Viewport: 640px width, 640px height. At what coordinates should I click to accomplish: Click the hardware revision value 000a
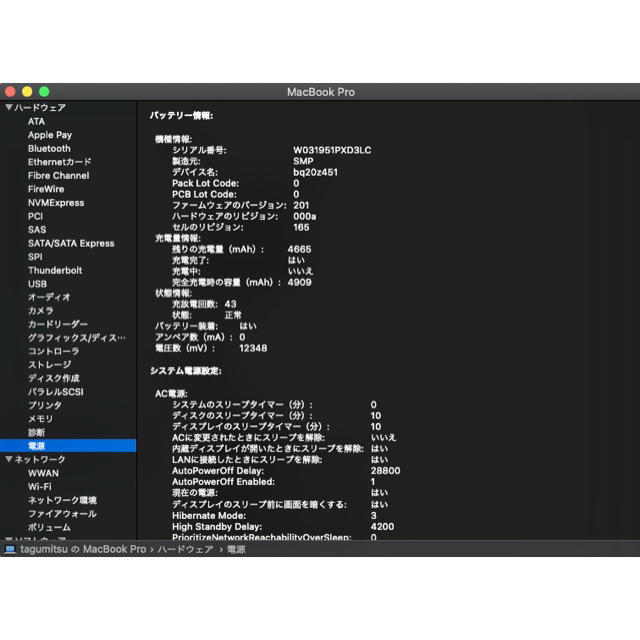[304, 216]
